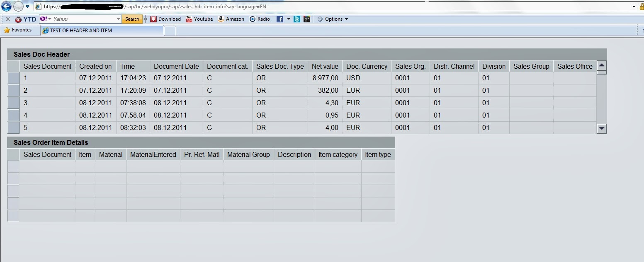Screen dimensions: 644x262
Task: Open the Yahoo search box dropdown arrow
Action: tap(118, 19)
